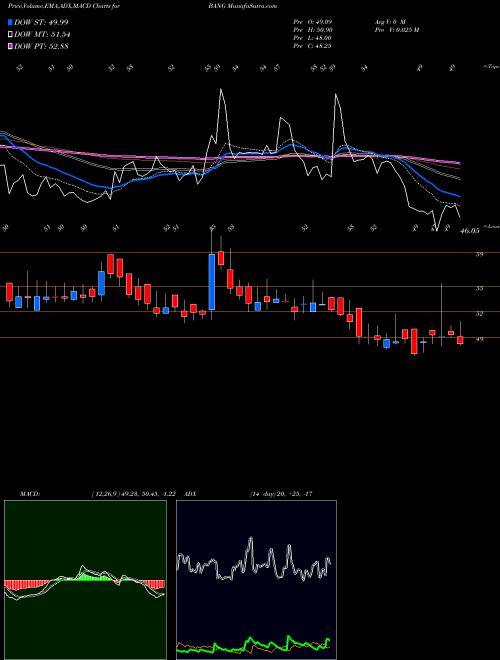Screen dimensions: 500x660
Task: Click the 'Pre V: 0.025 M' volume text
Action: 396,30
